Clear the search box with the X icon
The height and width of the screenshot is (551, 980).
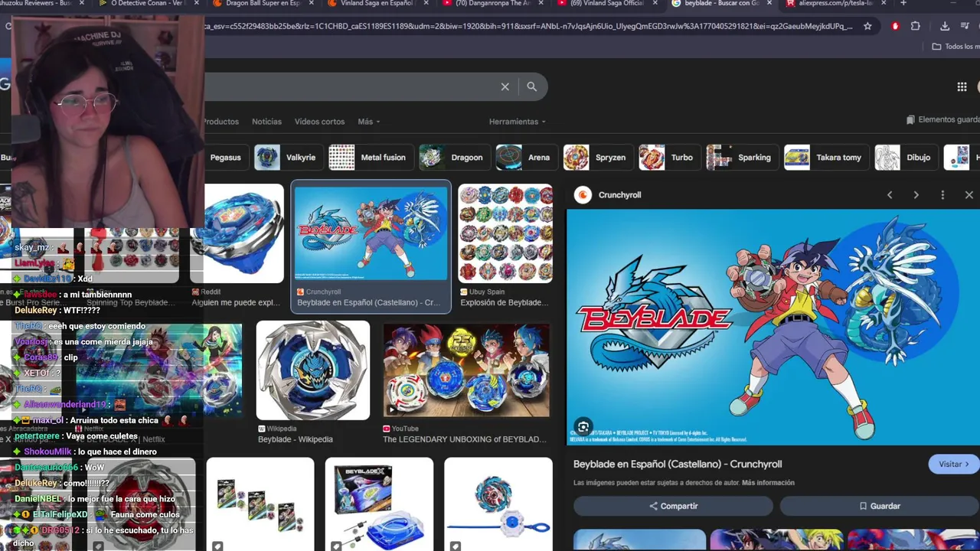[x=505, y=86]
